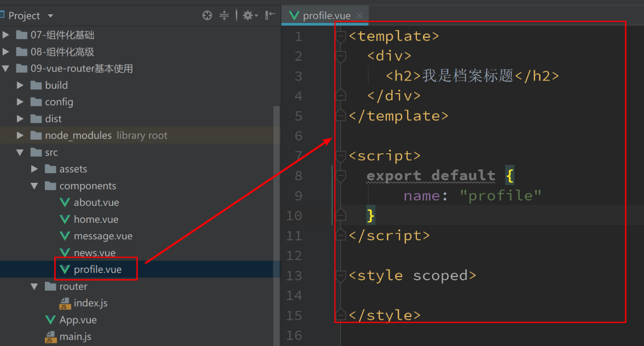The height and width of the screenshot is (346, 644).
Task: Click the locate current file target icon
Action: (x=207, y=16)
